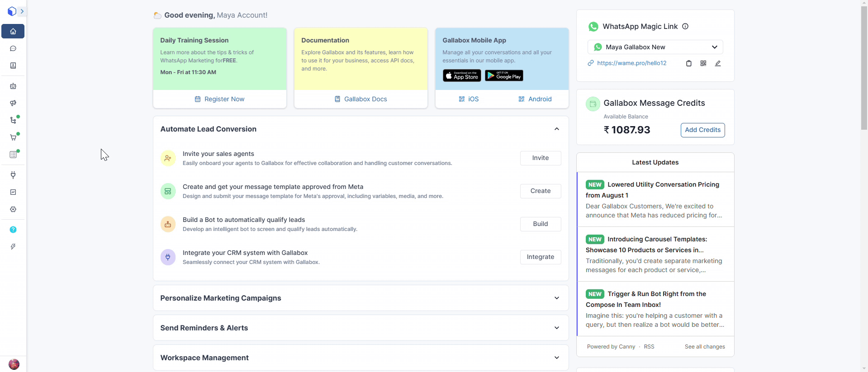
Task: Expand the sidebar navigation with the arrow
Action: coord(22,11)
